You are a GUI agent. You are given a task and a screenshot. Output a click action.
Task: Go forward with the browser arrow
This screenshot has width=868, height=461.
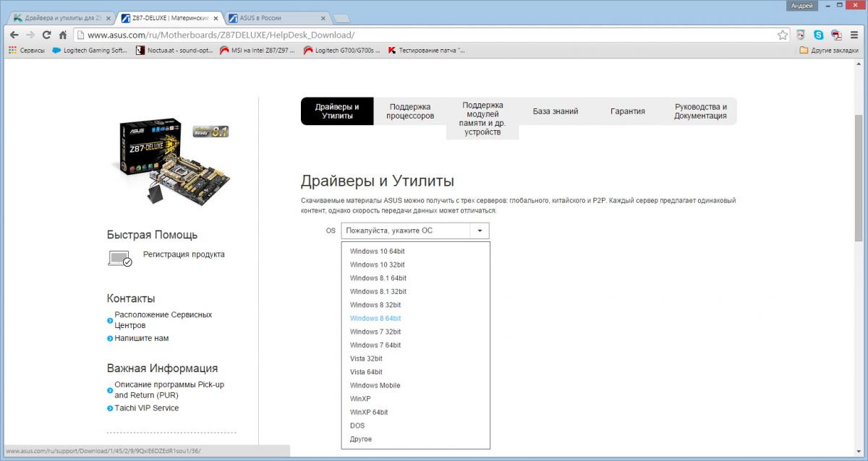point(30,35)
